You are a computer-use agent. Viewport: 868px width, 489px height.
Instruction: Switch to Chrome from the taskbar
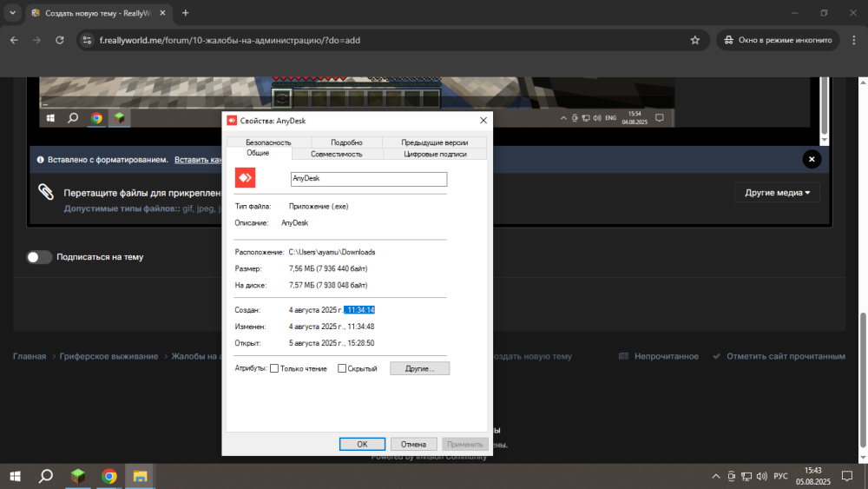click(109, 476)
